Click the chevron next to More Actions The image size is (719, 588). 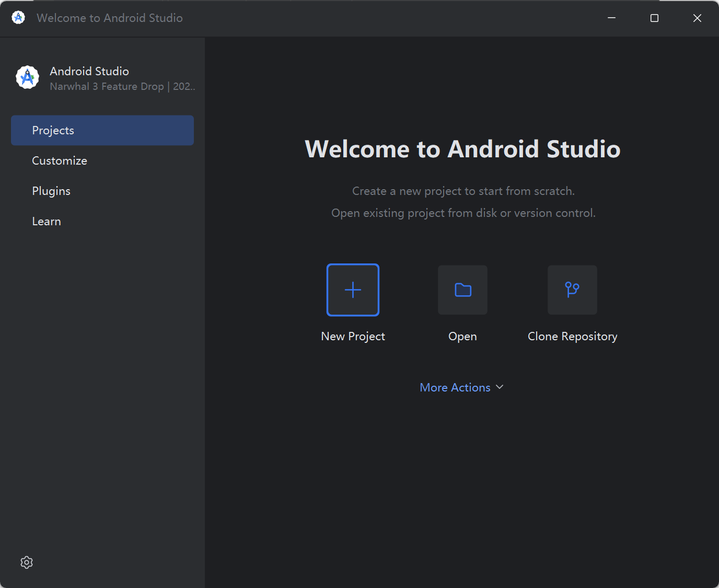pos(500,387)
